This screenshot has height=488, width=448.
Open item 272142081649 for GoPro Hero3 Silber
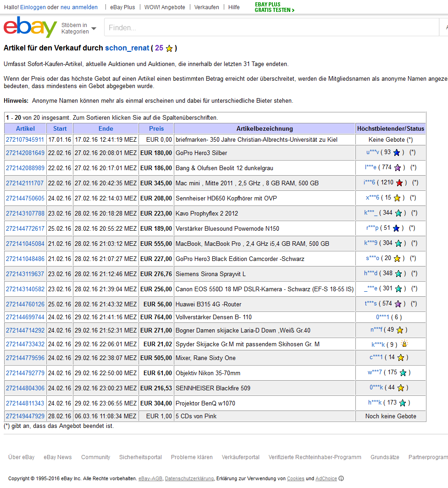(25, 153)
